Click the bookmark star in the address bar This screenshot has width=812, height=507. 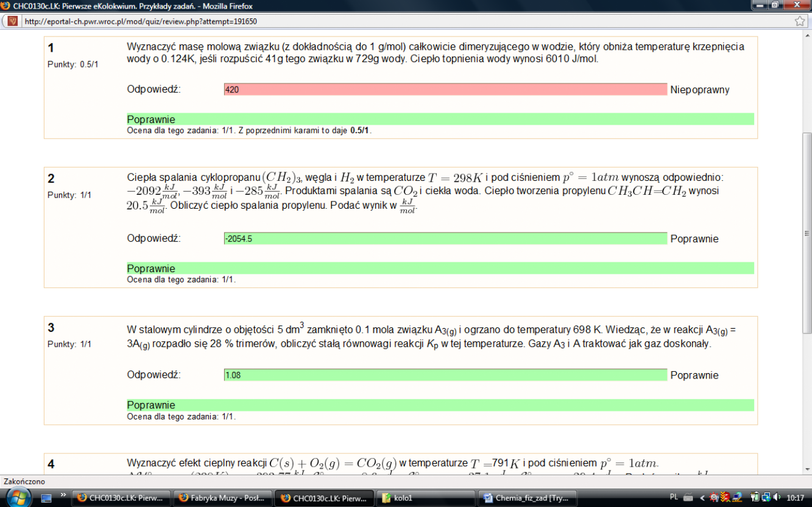(x=800, y=21)
